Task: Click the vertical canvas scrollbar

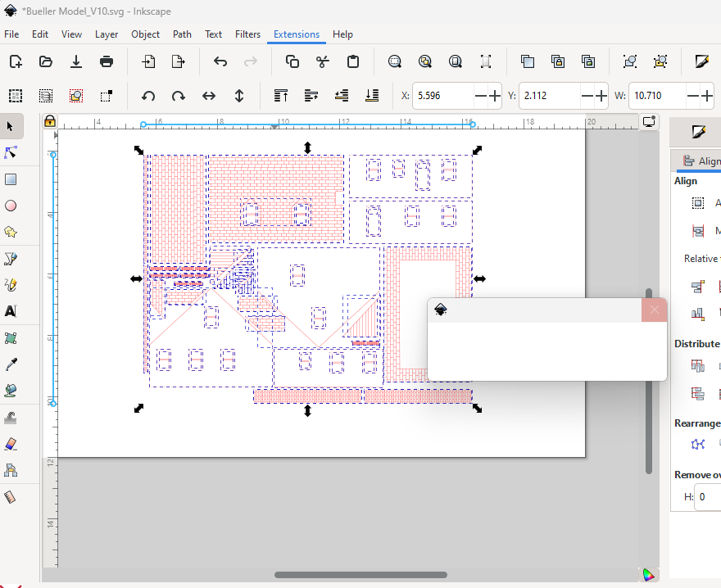Action: pos(649,381)
